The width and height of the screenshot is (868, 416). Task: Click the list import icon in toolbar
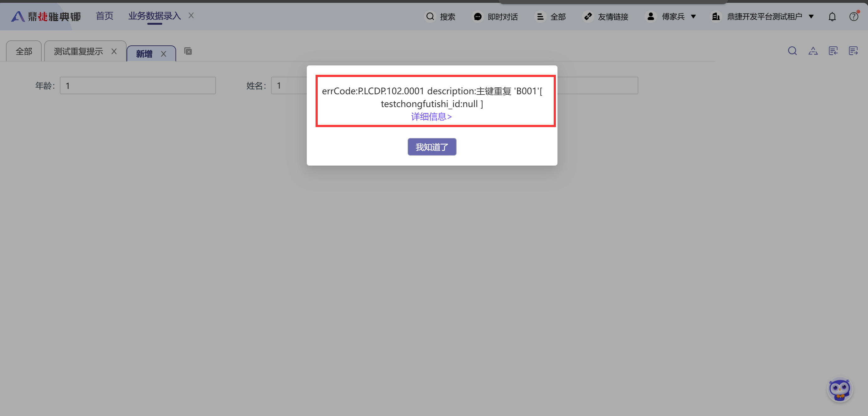pyautogui.click(x=833, y=51)
